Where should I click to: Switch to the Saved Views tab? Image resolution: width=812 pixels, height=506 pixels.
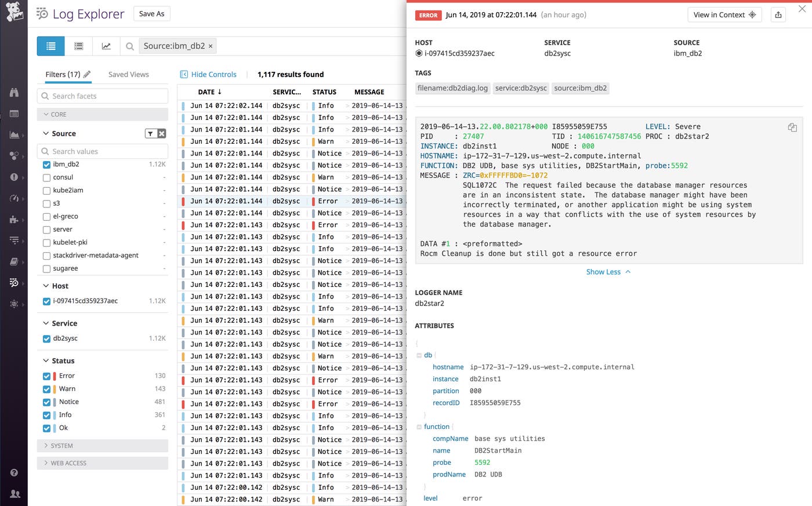(x=128, y=74)
